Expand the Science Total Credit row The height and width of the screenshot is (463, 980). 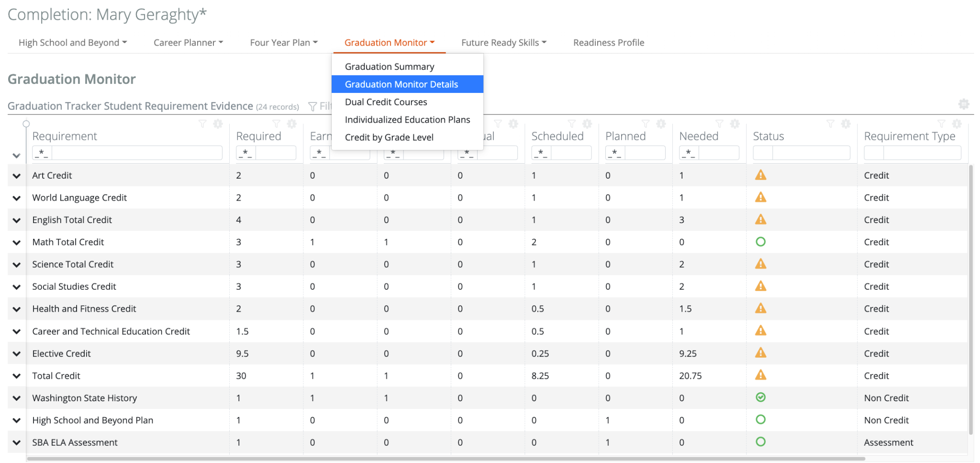pyautogui.click(x=17, y=265)
